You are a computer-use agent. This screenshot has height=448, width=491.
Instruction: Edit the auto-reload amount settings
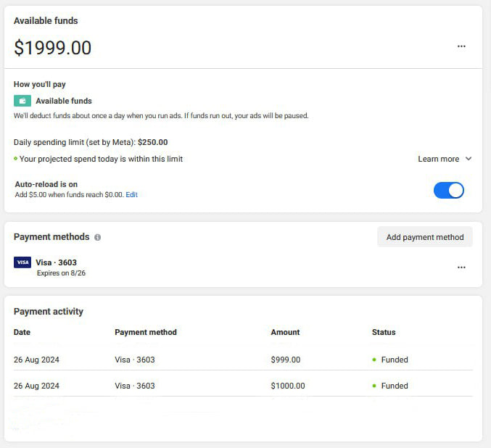click(131, 195)
